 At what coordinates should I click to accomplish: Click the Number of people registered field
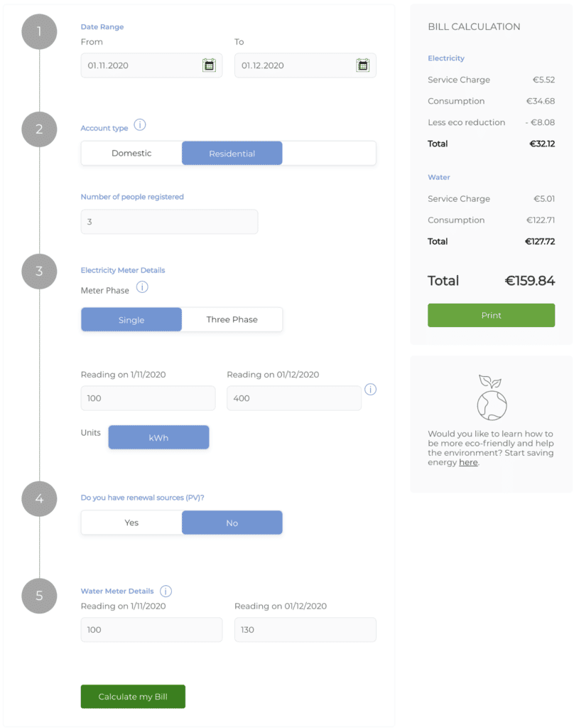pyautogui.click(x=169, y=222)
